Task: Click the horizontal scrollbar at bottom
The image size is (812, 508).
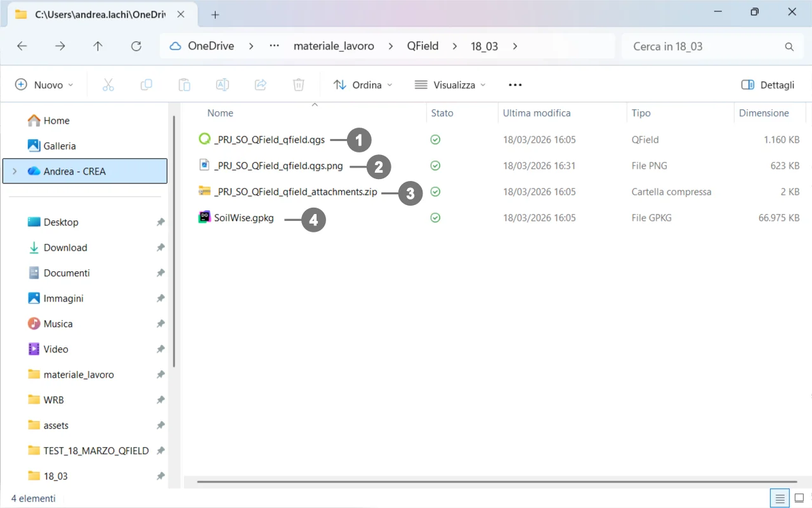Action: [496, 482]
